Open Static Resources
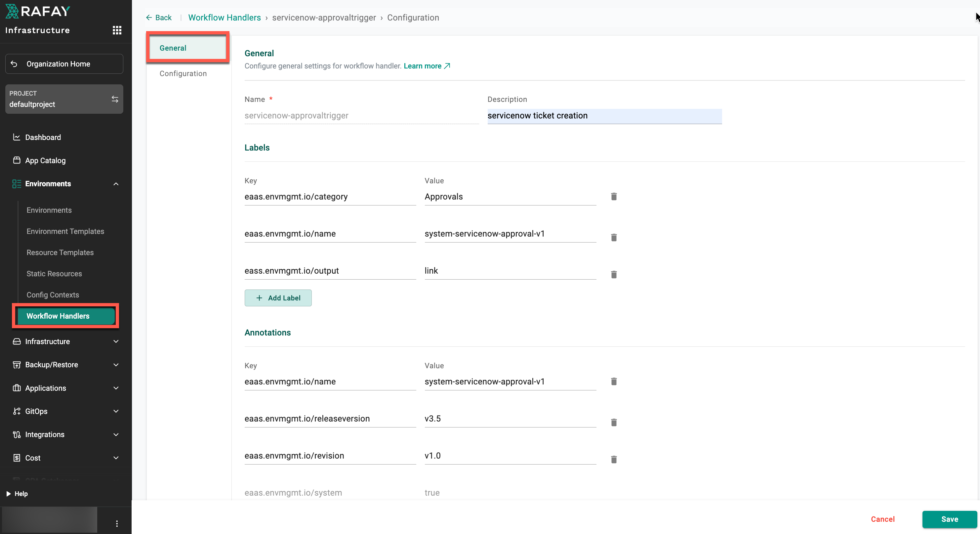Image resolution: width=980 pixels, height=534 pixels. [55, 274]
